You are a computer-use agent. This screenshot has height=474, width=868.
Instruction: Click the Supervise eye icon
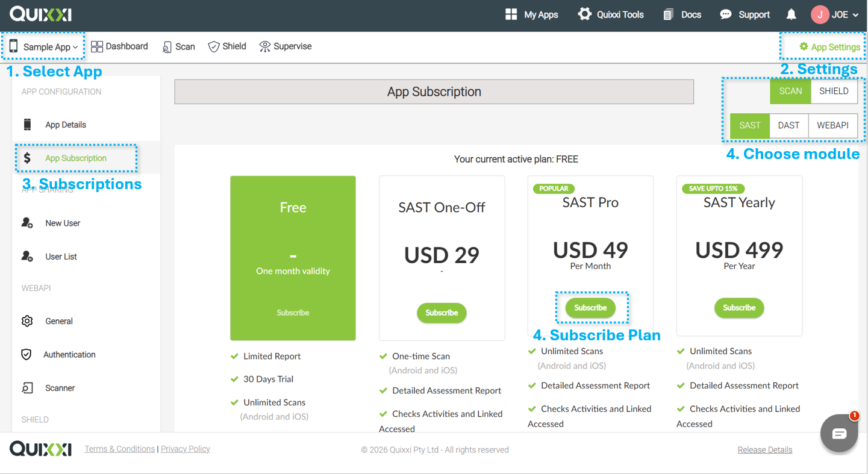point(264,46)
